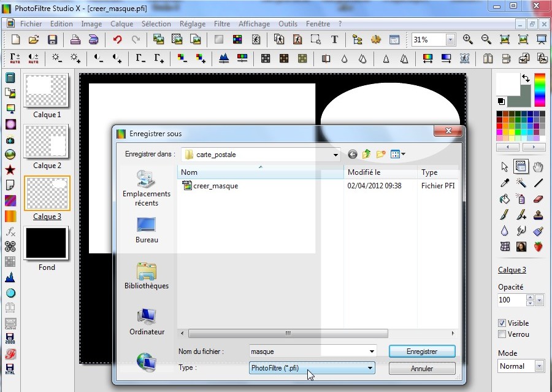
Task: Toggle the Verrou lock checkbox
Action: tap(502, 334)
